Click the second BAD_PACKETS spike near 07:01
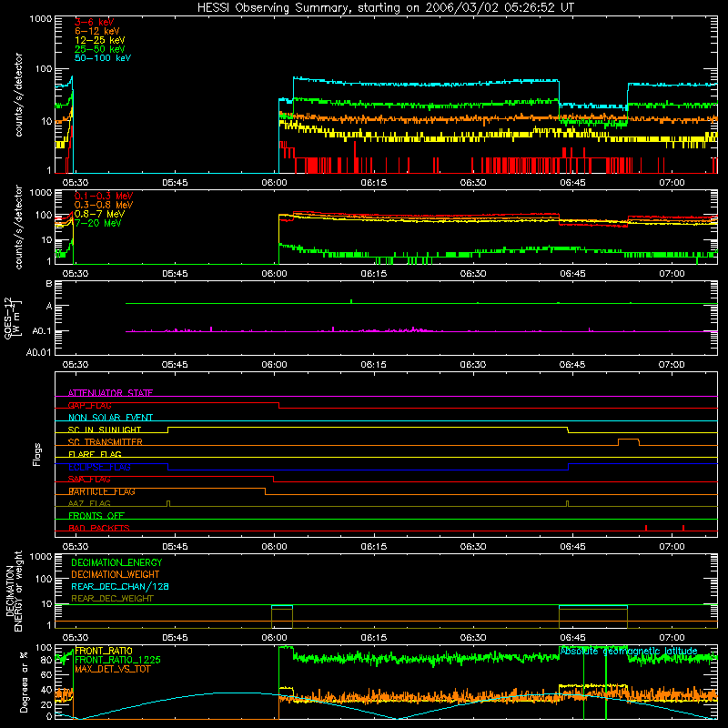 (683, 528)
